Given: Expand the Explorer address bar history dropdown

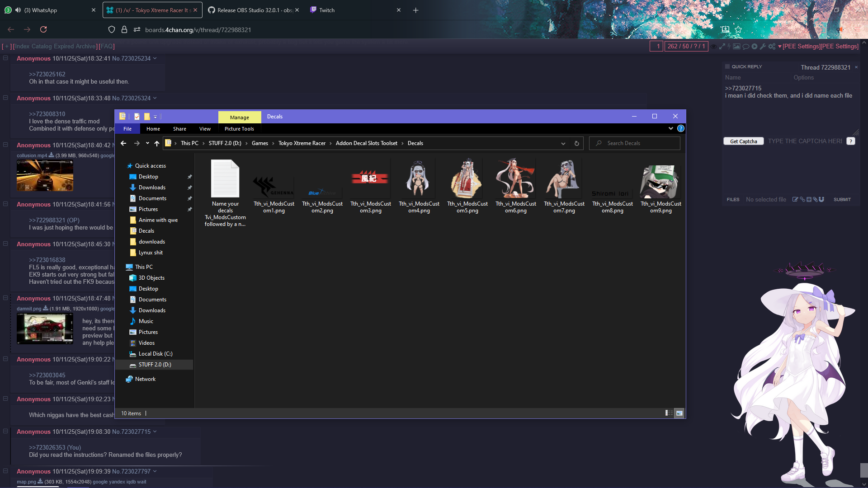Looking at the screenshot, I should tap(563, 143).
